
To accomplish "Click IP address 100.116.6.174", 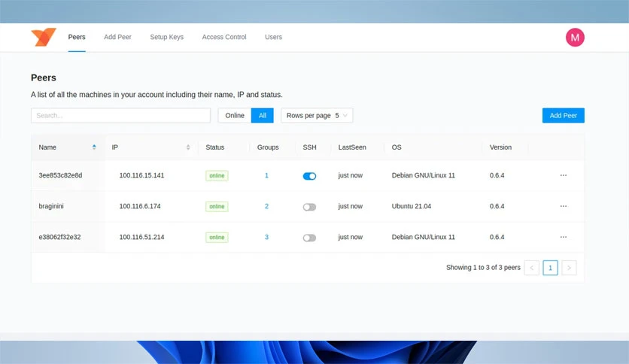I will (140, 206).
